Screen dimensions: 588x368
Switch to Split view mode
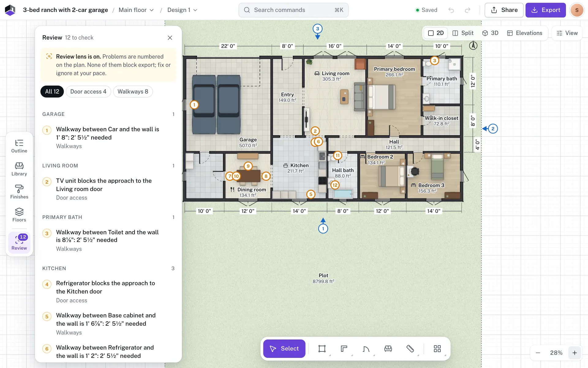tap(463, 33)
